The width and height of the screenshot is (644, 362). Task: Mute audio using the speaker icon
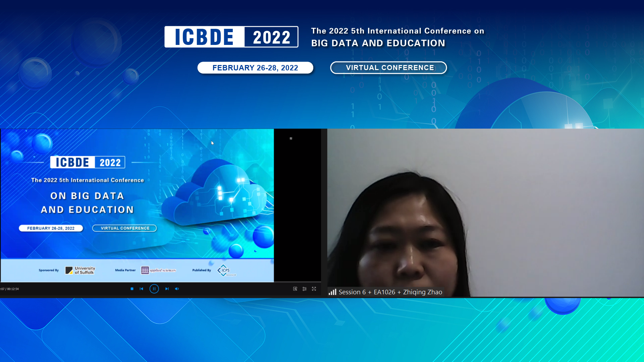click(177, 289)
